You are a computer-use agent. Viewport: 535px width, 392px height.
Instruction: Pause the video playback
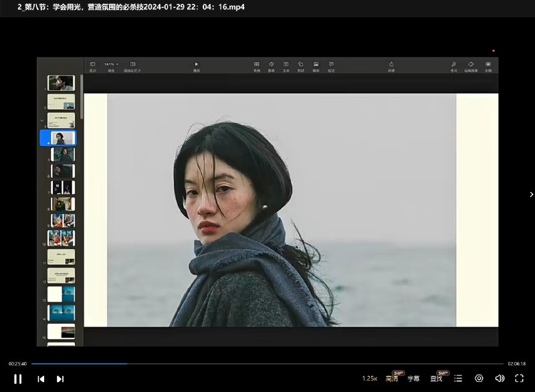18,379
